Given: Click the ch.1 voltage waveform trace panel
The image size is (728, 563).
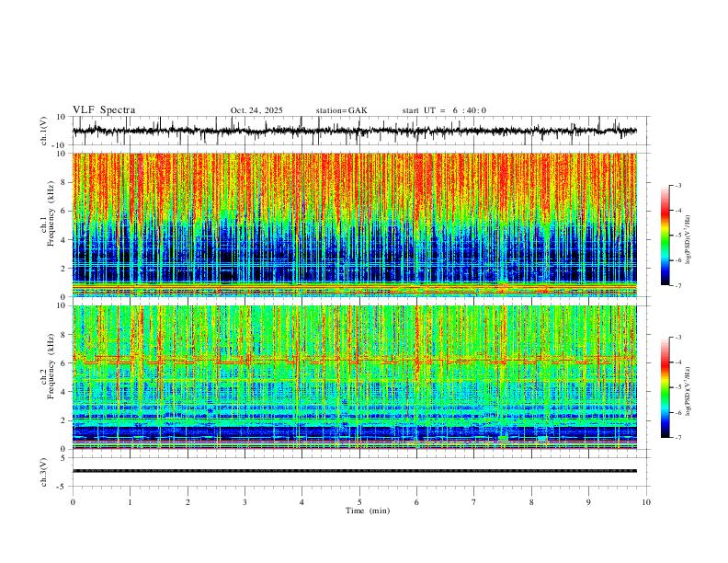Looking at the screenshot, I should point(359,131).
